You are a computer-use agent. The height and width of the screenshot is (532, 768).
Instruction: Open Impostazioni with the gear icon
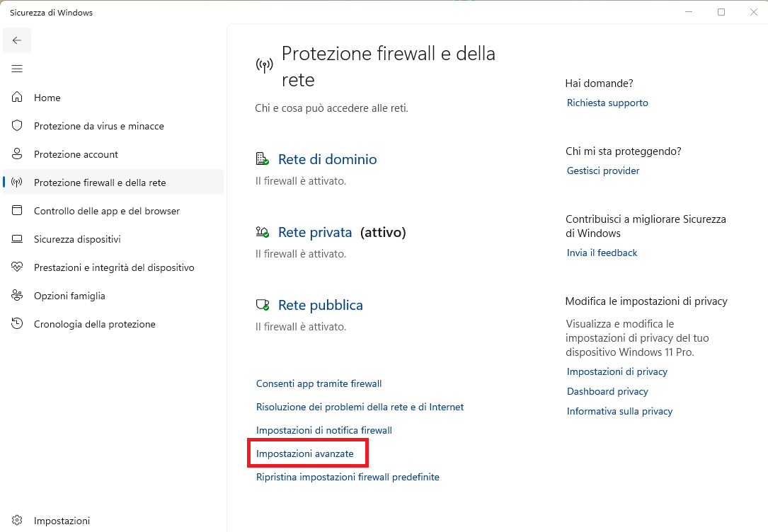(18, 521)
